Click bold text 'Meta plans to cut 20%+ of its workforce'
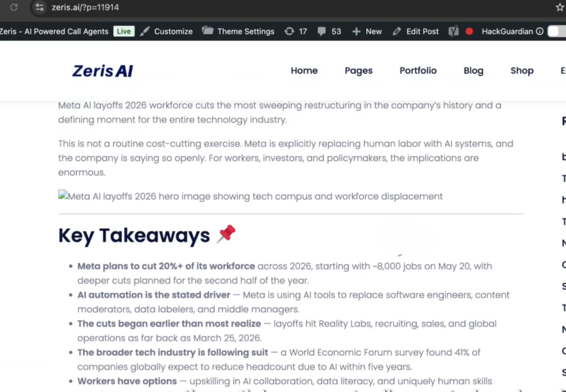The image size is (566, 392). (x=166, y=266)
